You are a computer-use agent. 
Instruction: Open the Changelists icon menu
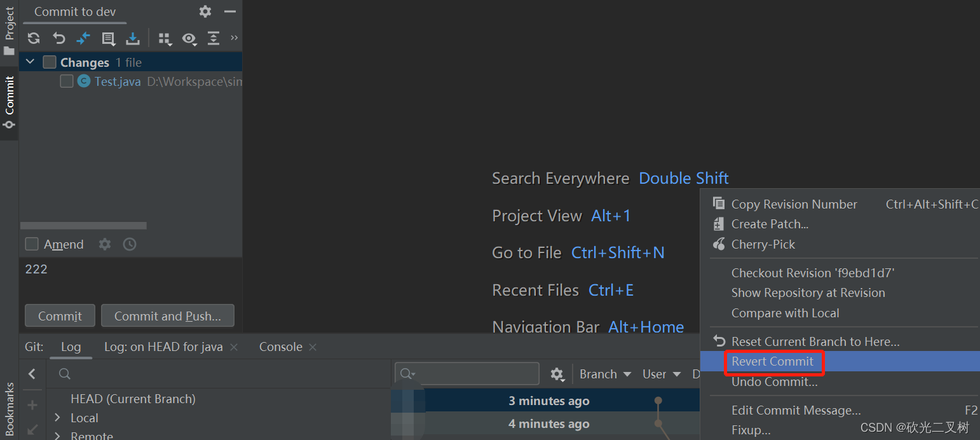(109, 39)
